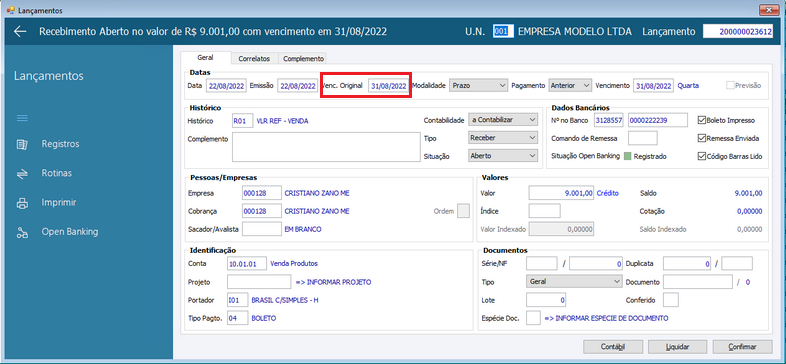The image size is (786, 364).
Task: Click the Empresa code field 000128
Action: click(262, 193)
